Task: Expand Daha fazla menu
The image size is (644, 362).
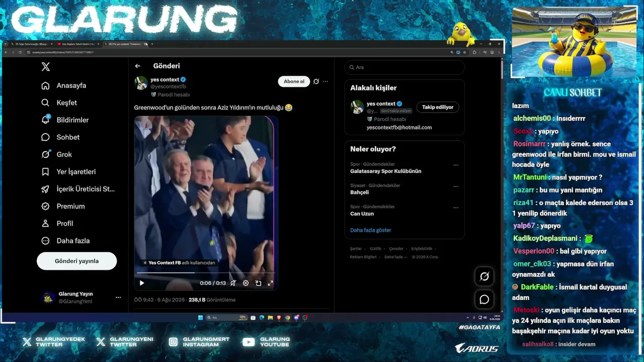Action: pyautogui.click(x=65, y=241)
